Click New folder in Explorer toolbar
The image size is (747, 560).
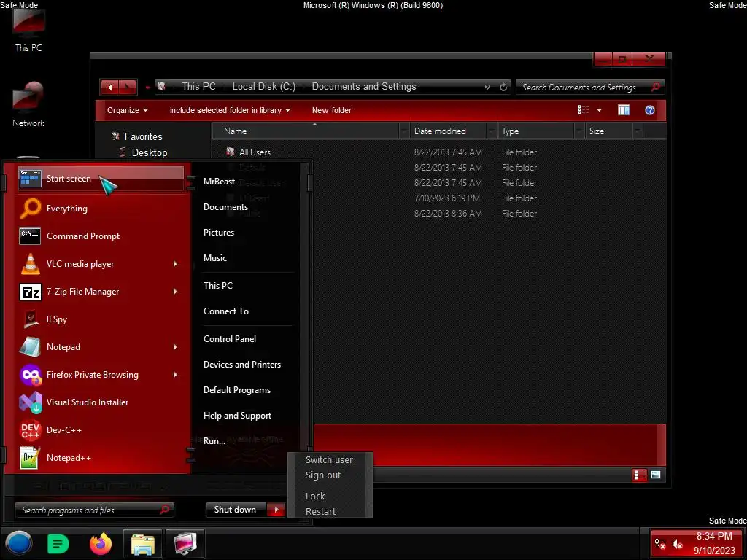[332, 111]
